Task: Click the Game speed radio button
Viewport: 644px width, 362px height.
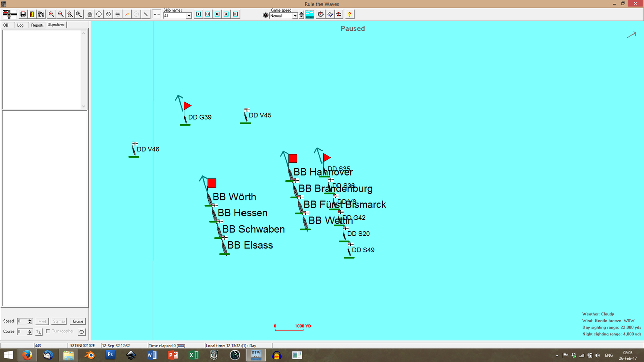Action: (265, 15)
